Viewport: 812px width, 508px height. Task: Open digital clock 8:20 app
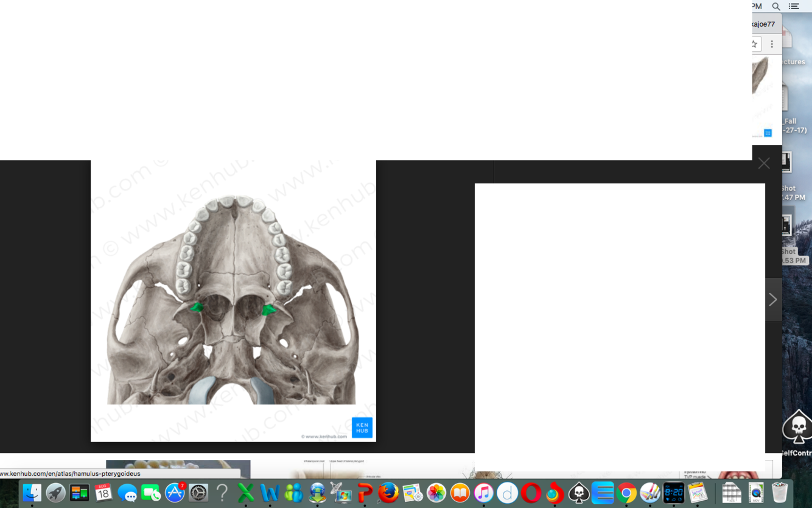674,492
